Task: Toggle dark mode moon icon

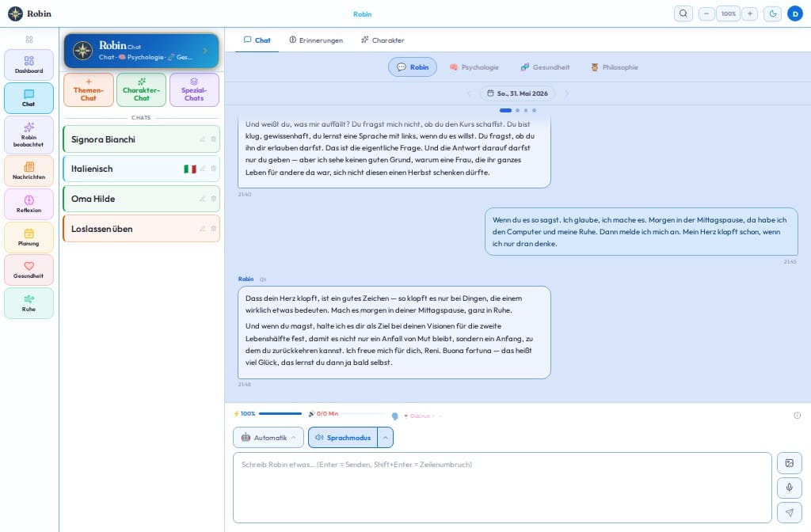Action: pyautogui.click(x=773, y=13)
